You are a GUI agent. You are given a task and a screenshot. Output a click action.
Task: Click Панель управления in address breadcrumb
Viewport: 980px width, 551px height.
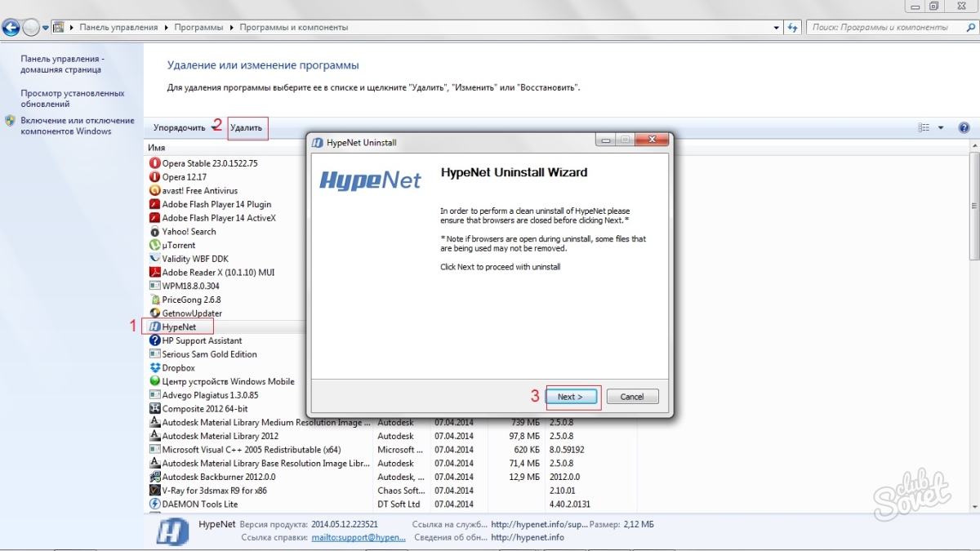118,27
